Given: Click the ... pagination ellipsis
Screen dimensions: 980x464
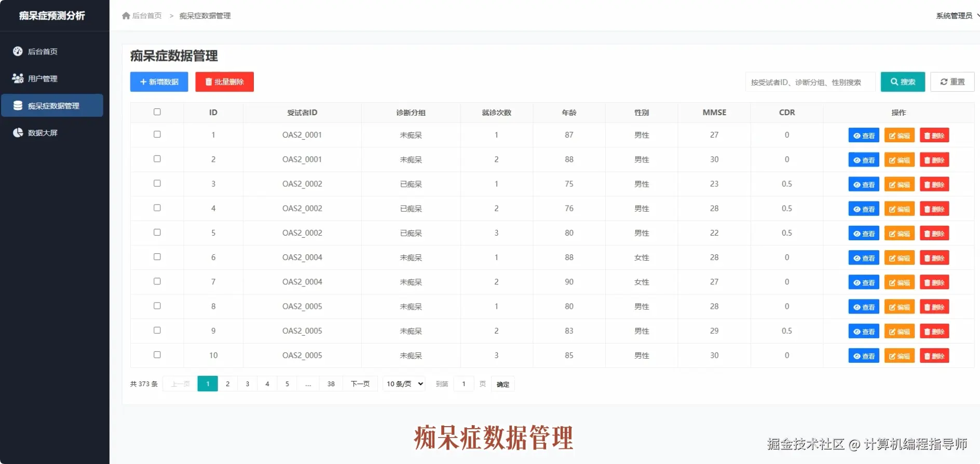Looking at the screenshot, I should [308, 384].
